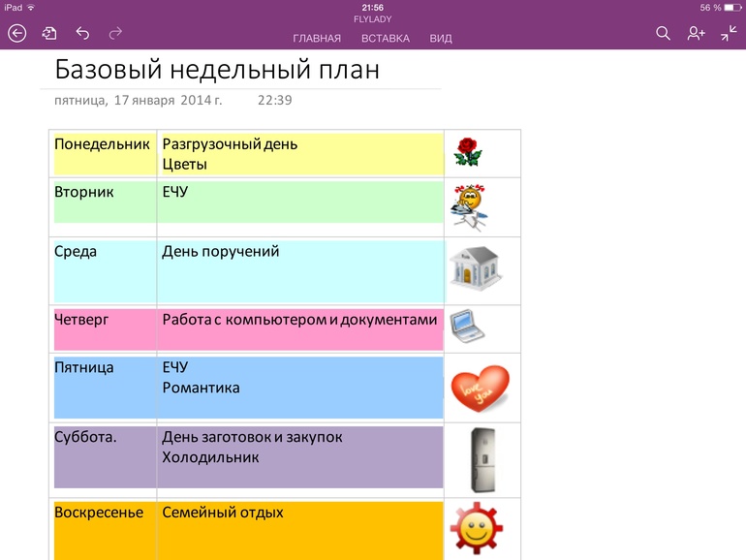This screenshot has width=746, height=560.
Task: Exit full-screen using the collapse arrows icon
Action: tap(728, 34)
